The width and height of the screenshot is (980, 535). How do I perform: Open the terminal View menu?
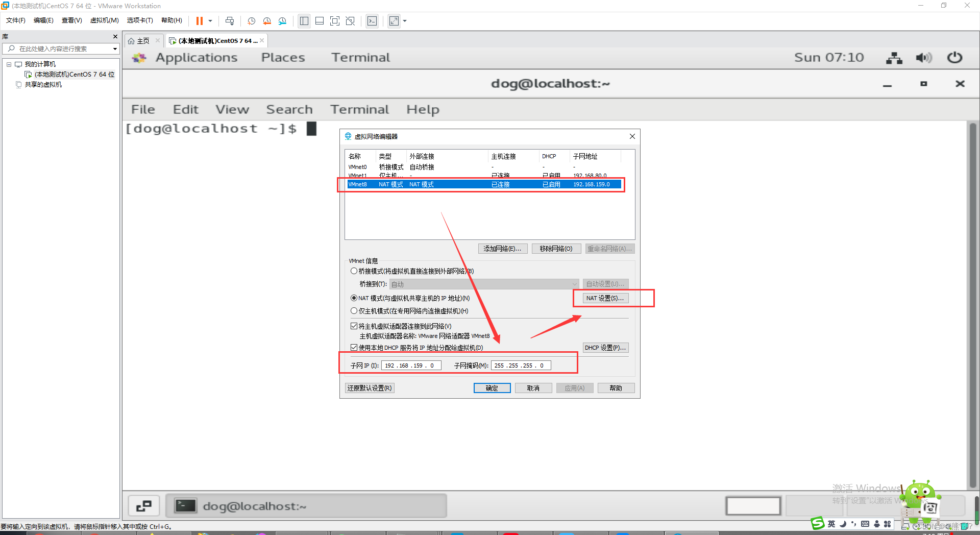point(232,109)
